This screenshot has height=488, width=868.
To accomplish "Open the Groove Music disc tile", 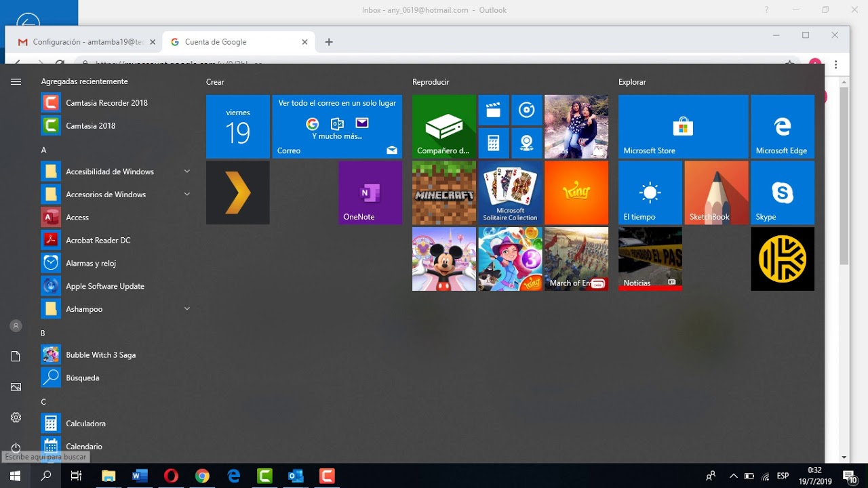I will click(x=526, y=110).
